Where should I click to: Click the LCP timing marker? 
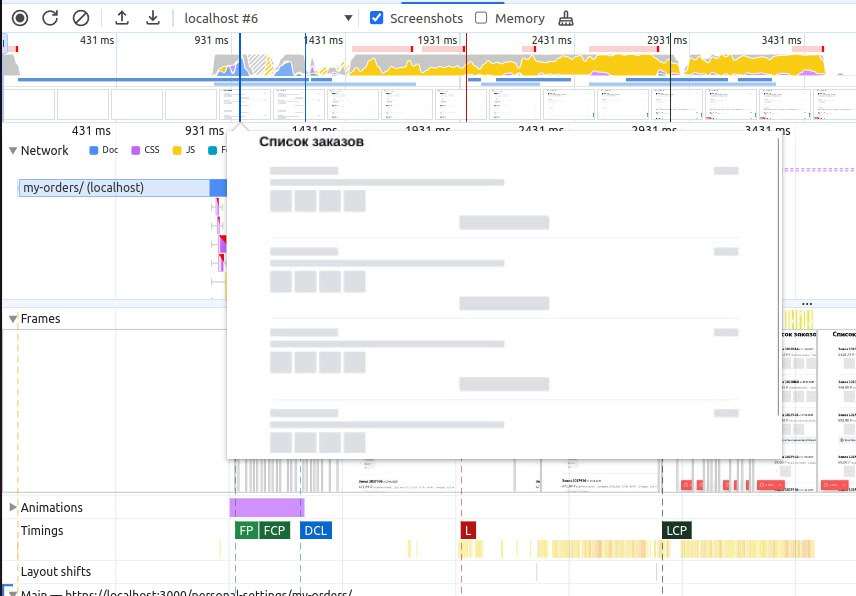(676, 531)
